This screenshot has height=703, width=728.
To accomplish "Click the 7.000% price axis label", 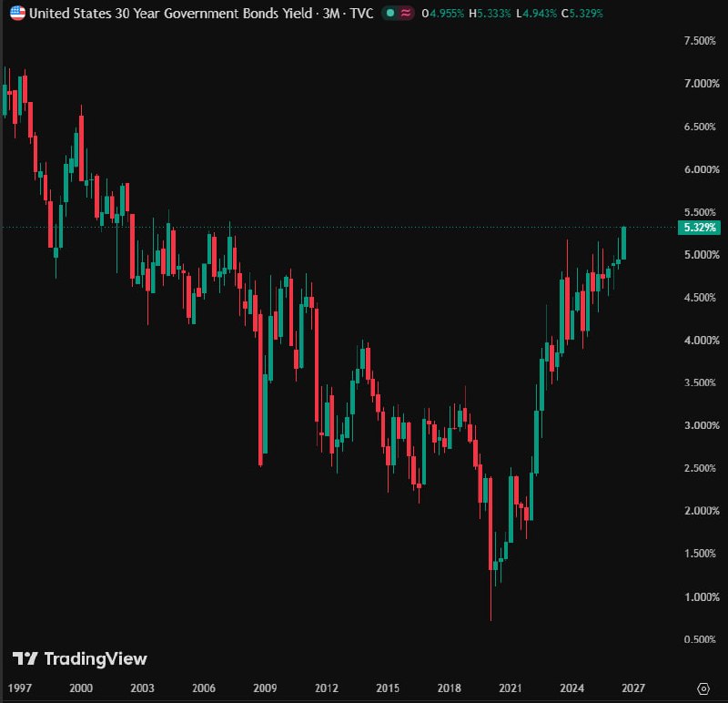I will pyautogui.click(x=702, y=84).
